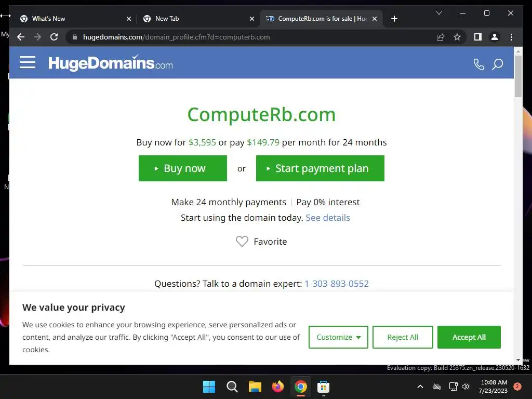Open Chrome three-dot menu

click(511, 37)
